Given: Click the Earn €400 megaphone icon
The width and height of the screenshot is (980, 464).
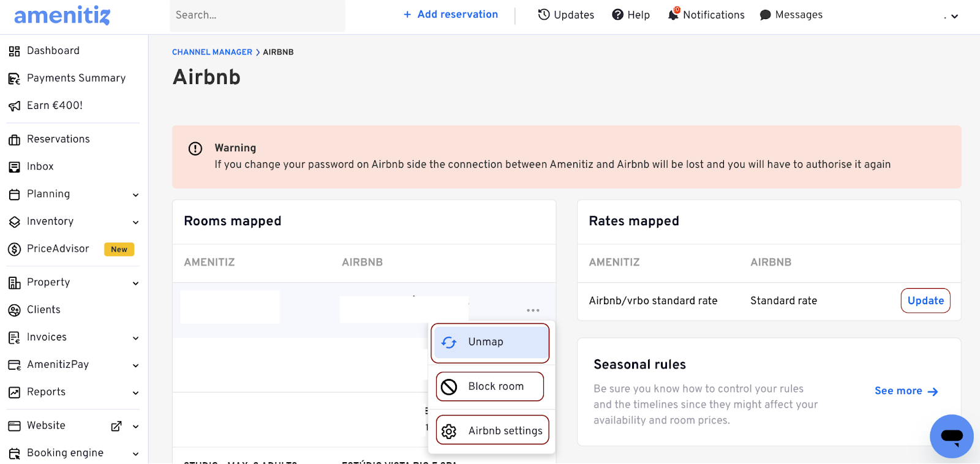Looking at the screenshot, I should (14, 106).
